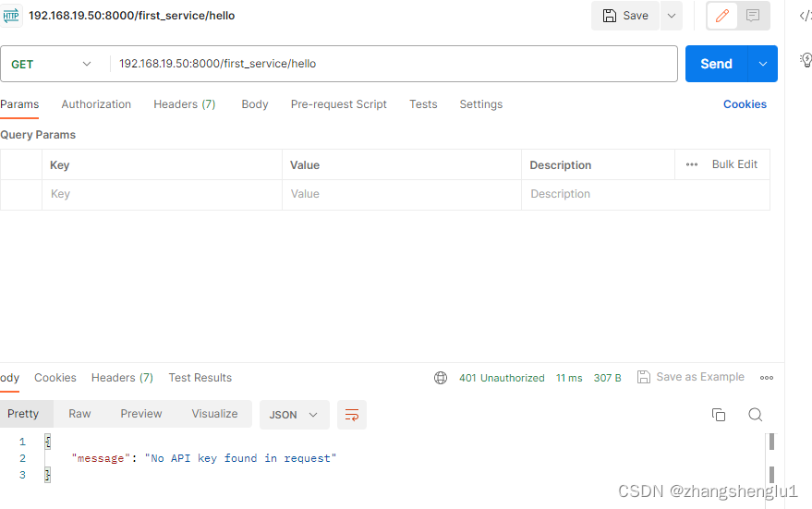Open the GET method dropdown

51,65
